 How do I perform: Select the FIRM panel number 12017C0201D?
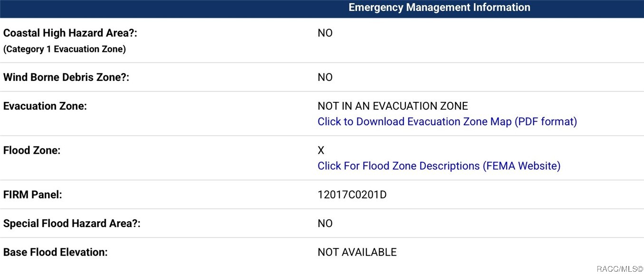pyautogui.click(x=352, y=195)
